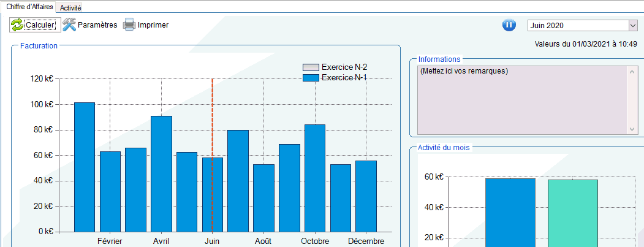Click the Facturation group title
The width and height of the screenshot is (644, 247).
pos(39,45)
